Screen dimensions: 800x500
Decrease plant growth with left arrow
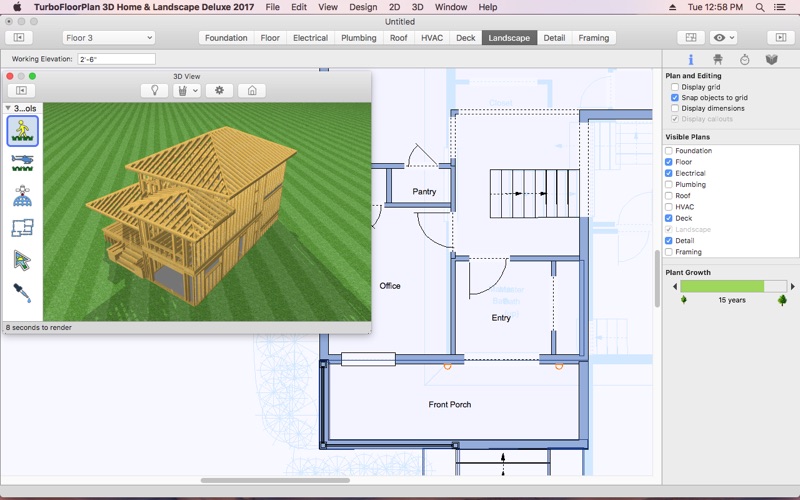pyautogui.click(x=675, y=286)
